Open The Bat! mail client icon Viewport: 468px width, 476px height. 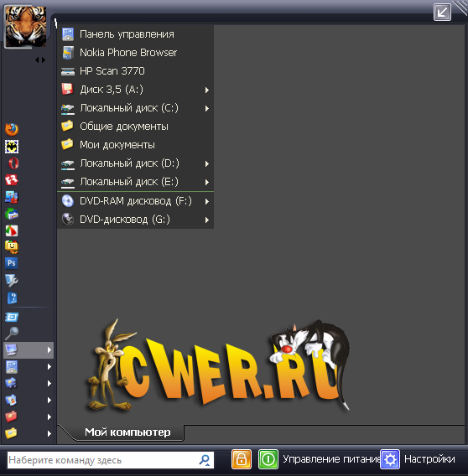[x=12, y=147]
